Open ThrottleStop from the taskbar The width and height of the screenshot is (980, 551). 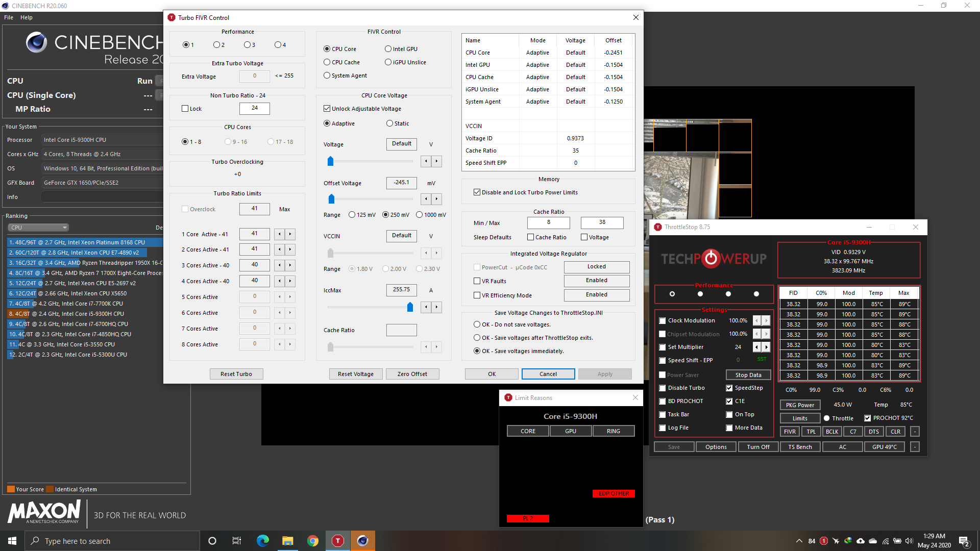click(338, 541)
